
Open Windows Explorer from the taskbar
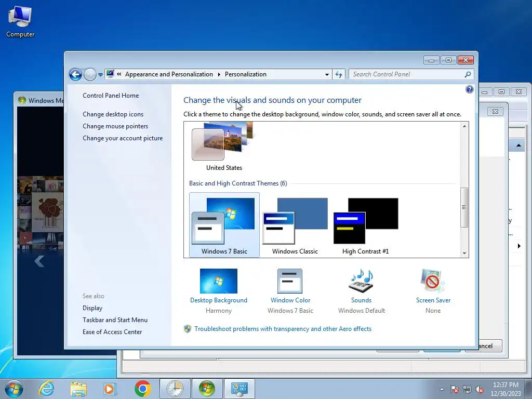78,389
